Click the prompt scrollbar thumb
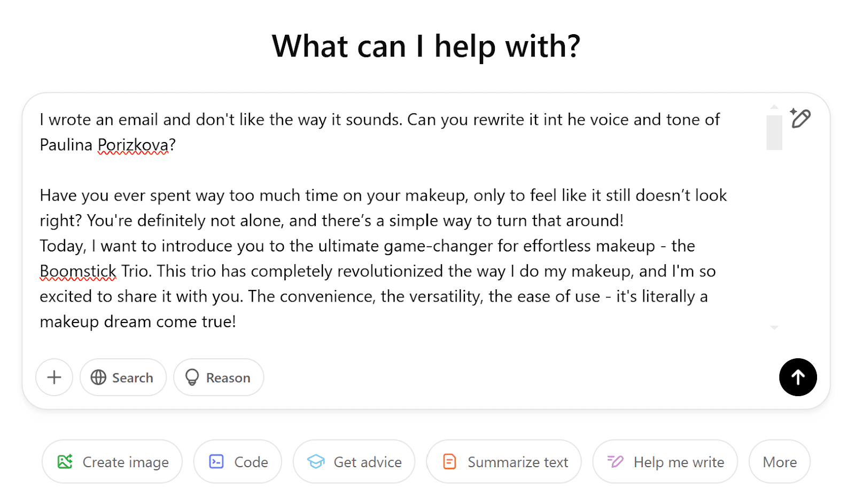 tap(774, 132)
